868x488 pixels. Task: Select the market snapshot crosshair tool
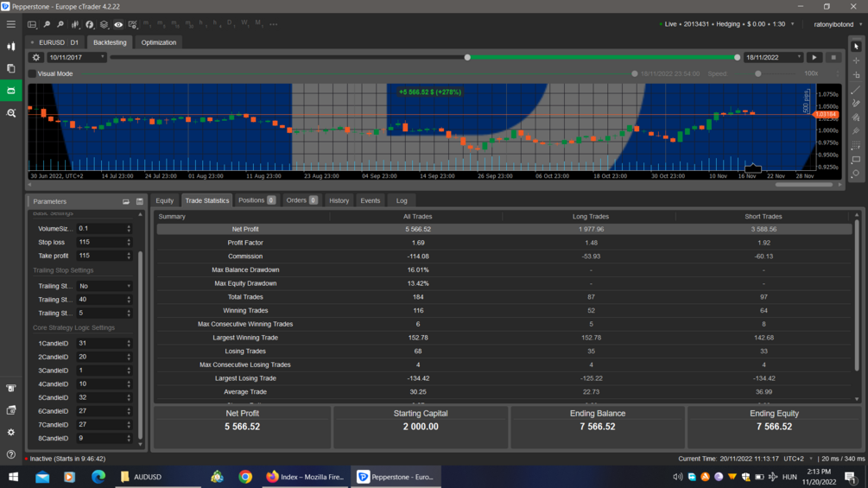coord(856,74)
